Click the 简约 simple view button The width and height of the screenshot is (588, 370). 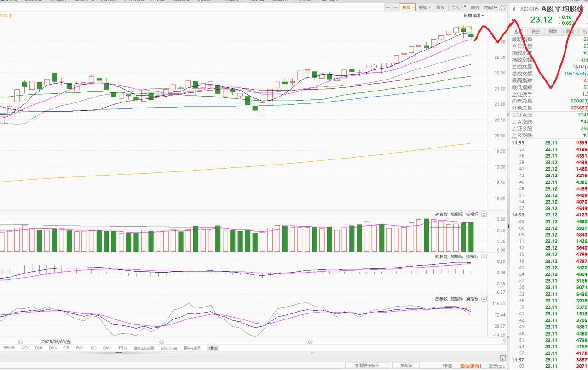475,7
